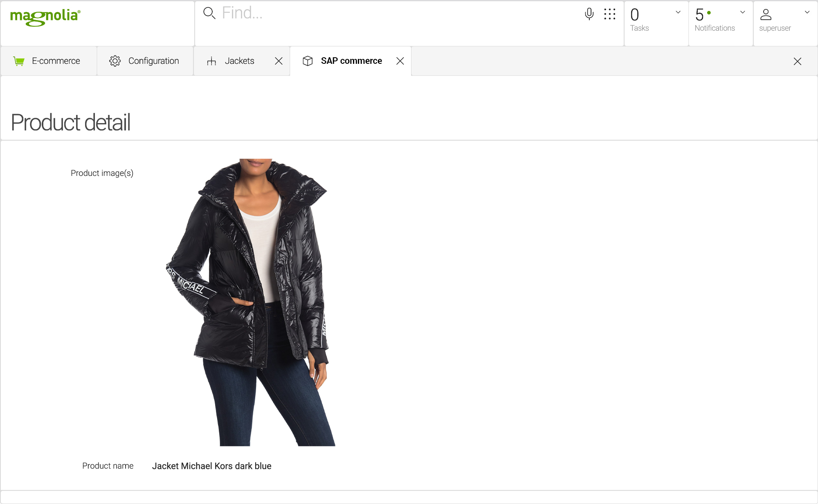Open the Jackets tab

tap(239, 61)
